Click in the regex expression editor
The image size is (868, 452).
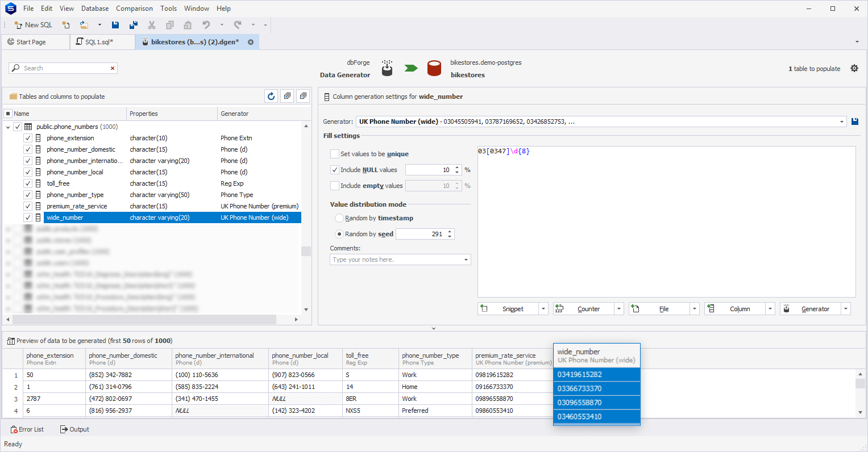tap(666, 221)
